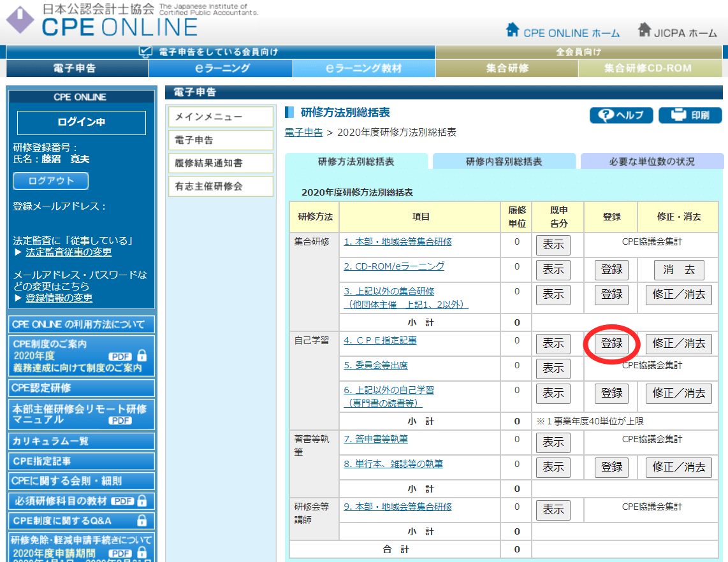Open 2. CD-ROM/eラーニング link
The width and height of the screenshot is (728, 562).
point(394,266)
